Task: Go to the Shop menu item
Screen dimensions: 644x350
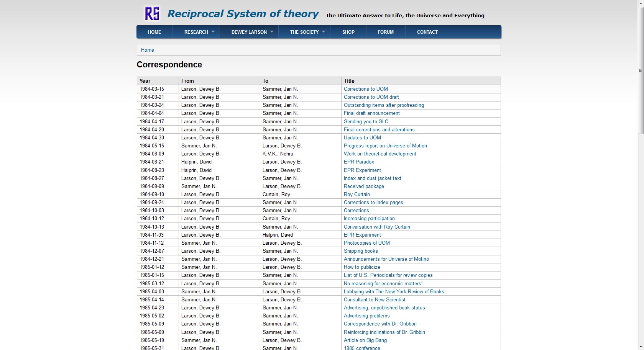Action: point(348,32)
